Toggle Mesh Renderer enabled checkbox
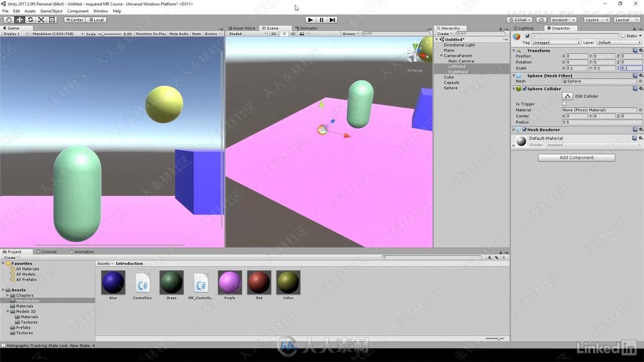This screenshot has height=362, width=644. [x=525, y=130]
